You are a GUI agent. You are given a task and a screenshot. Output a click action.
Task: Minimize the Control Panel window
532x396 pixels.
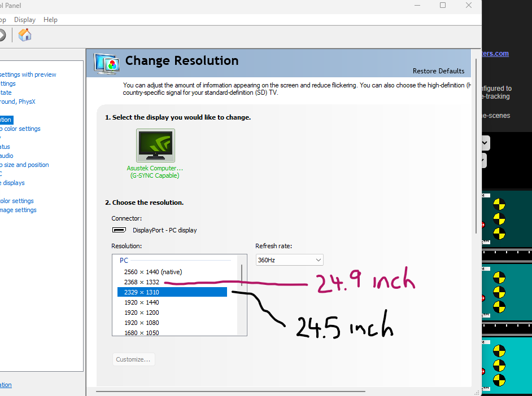[x=417, y=5]
